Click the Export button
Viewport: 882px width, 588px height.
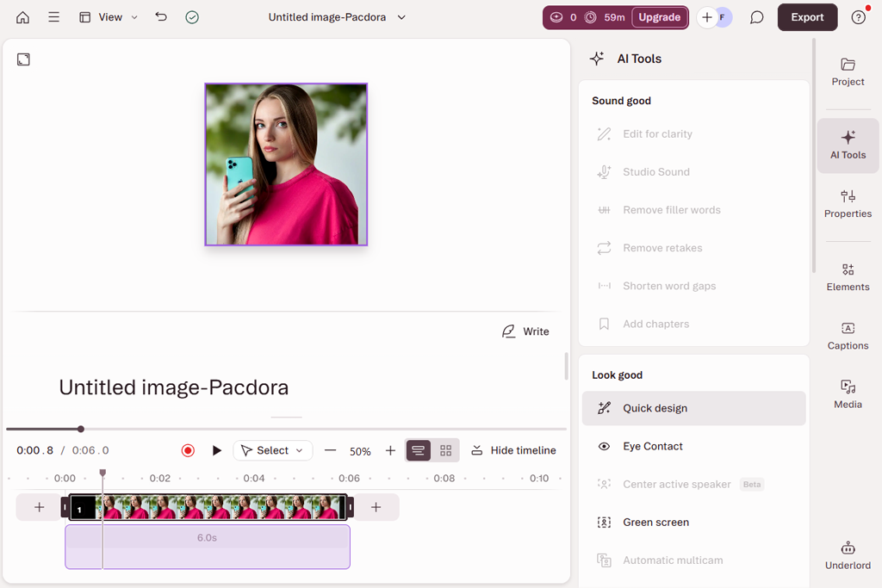(x=807, y=17)
